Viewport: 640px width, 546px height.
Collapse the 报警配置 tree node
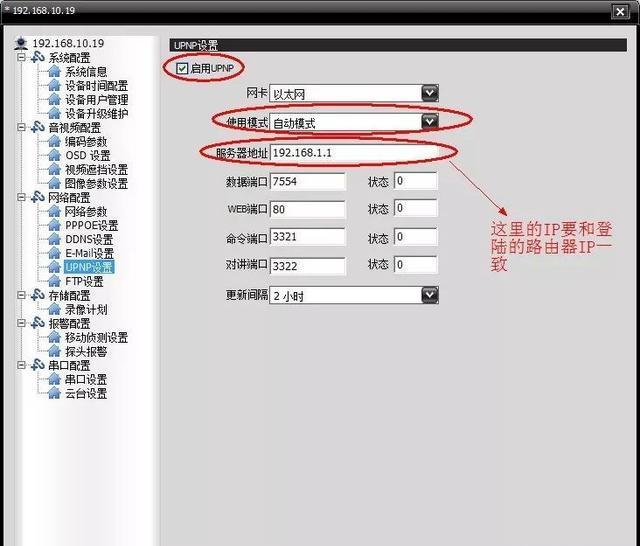[x=21, y=323]
